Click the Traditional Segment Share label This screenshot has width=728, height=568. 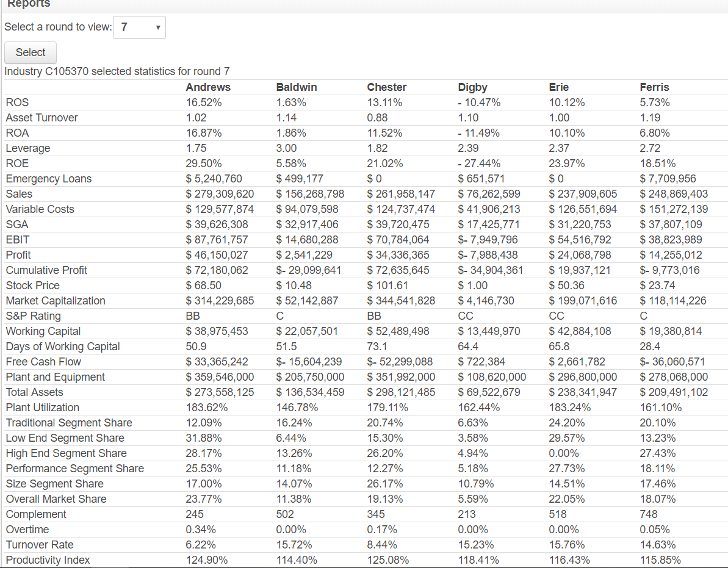69,423
